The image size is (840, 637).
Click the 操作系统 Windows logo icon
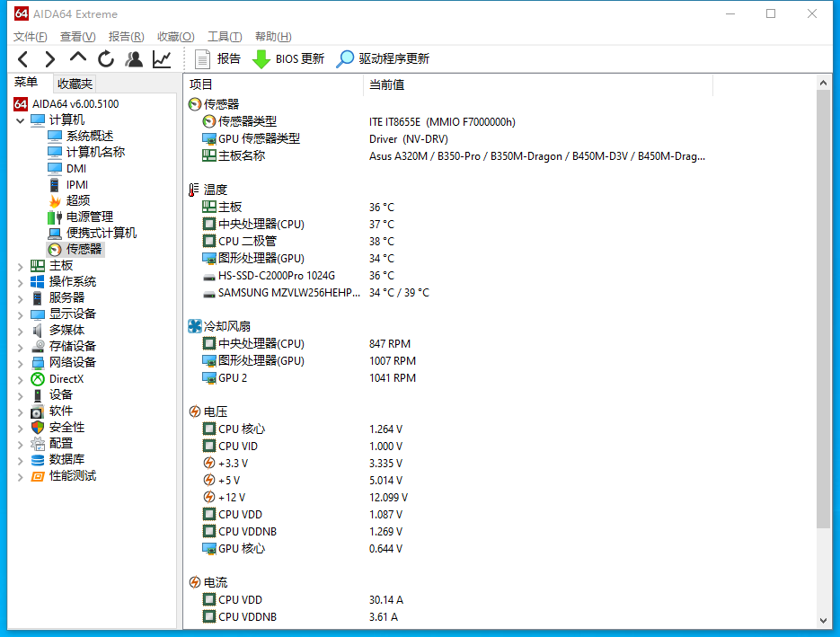pos(38,282)
